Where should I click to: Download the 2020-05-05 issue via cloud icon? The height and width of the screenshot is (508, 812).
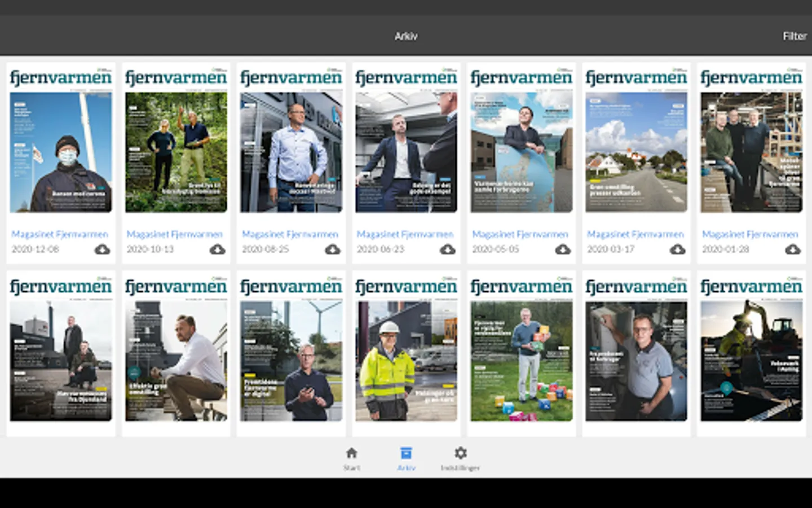563,249
